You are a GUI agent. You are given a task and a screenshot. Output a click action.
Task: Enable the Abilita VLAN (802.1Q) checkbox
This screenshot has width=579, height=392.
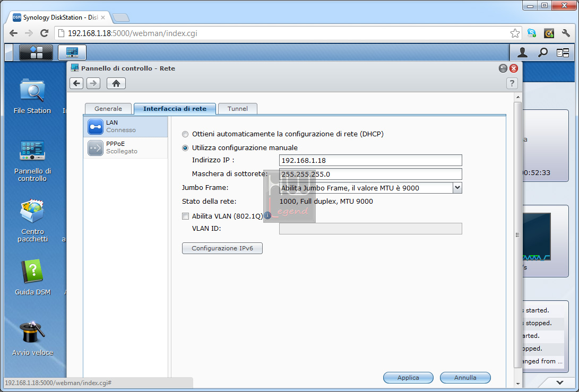point(185,216)
